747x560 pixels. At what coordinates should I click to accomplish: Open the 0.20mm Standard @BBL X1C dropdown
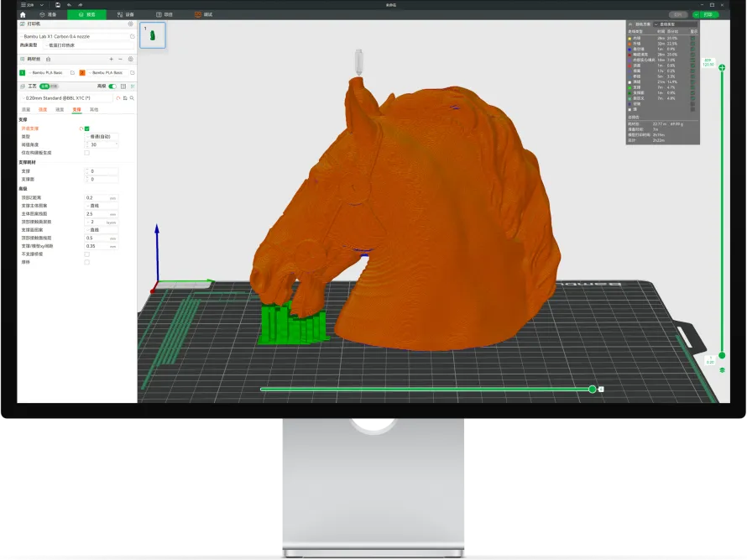pos(66,97)
